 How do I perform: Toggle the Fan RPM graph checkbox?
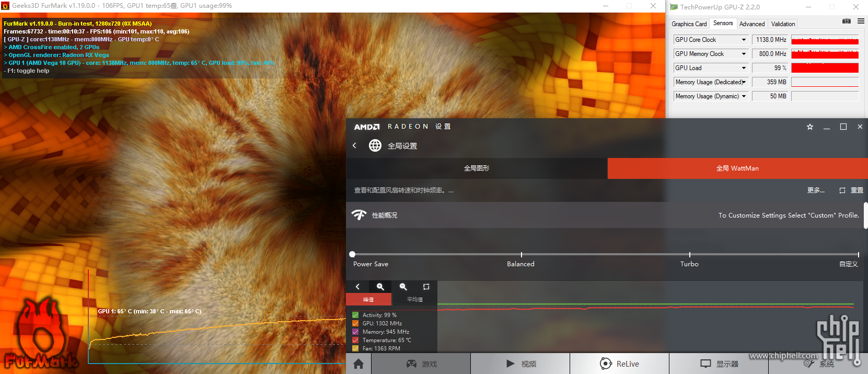click(x=355, y=348)
